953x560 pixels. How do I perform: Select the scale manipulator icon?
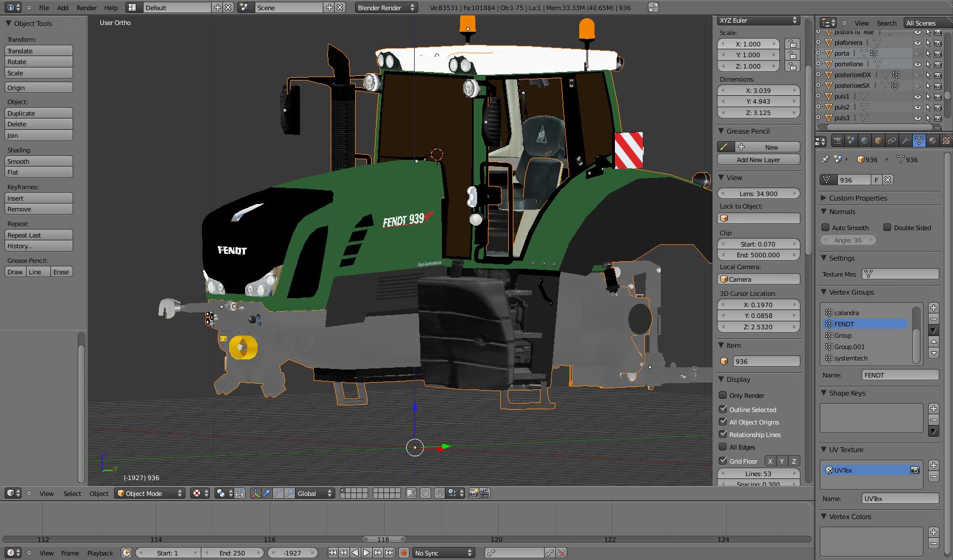pos(289,493)
